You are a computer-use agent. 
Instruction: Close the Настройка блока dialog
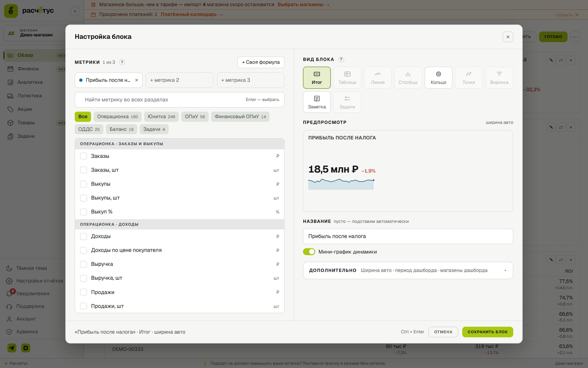click(x=508, y=37)
